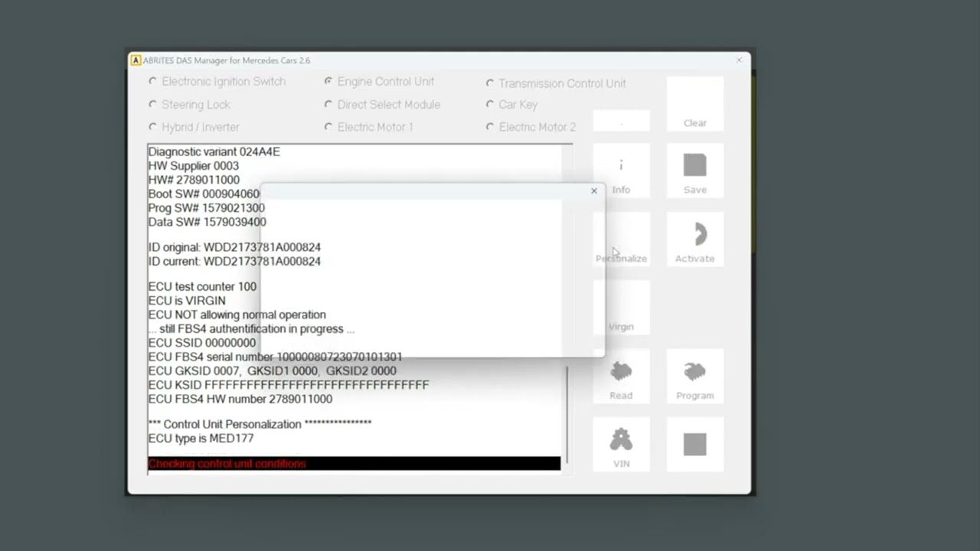Click the 'ECU KSID FFFF...' line
Viewport: 980px width, 551px height.
(288, 385)
